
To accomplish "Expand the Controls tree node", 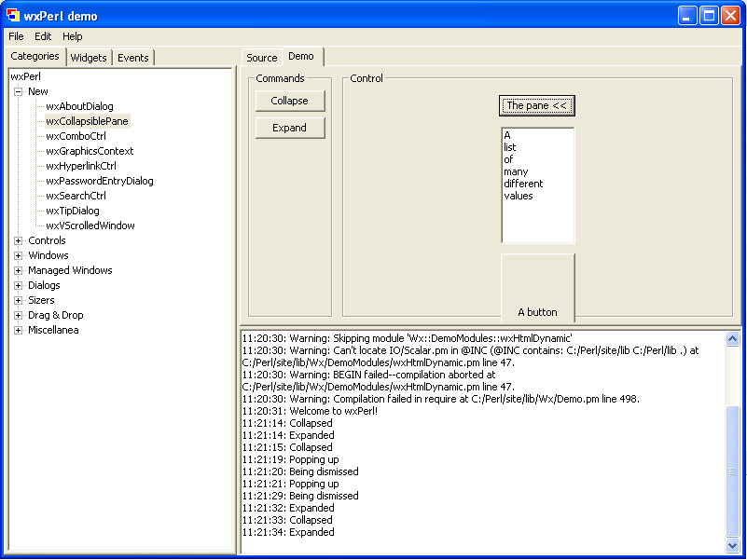I will tap(19, 240).
